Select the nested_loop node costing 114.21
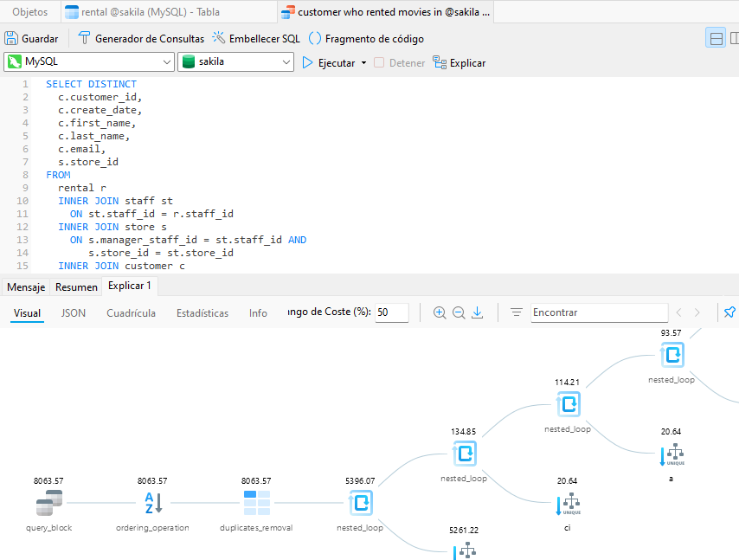Screen dimensions: 739x560 [568, 404]
